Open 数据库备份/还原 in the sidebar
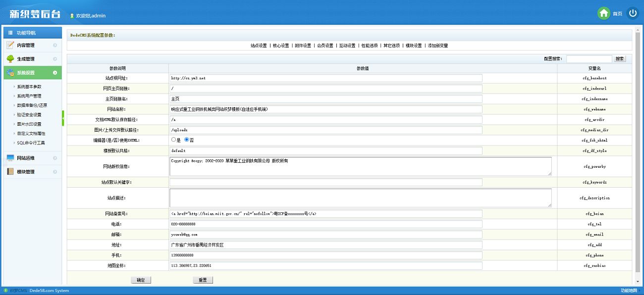This screenshot has height=295, width=644. click(x=32, y=105)
